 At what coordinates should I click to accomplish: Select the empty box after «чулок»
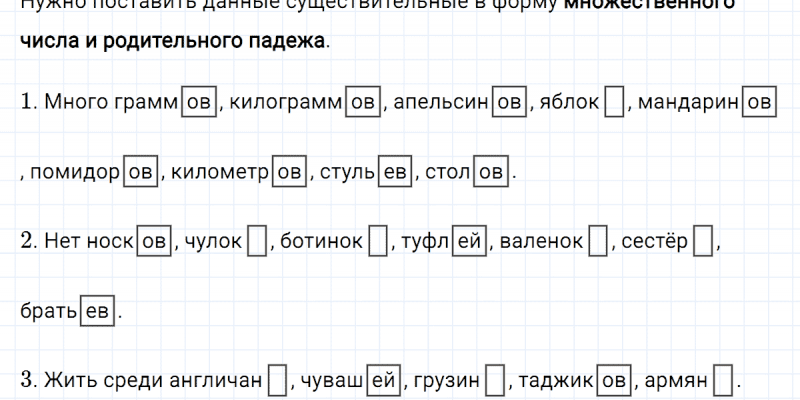[x=257, y=242]
